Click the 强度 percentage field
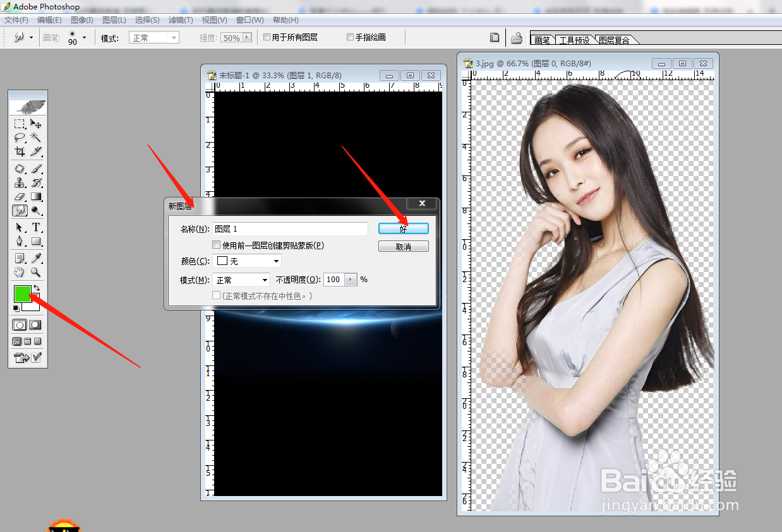The width and height of the screenshot is (782, 532). pos(231,38)
